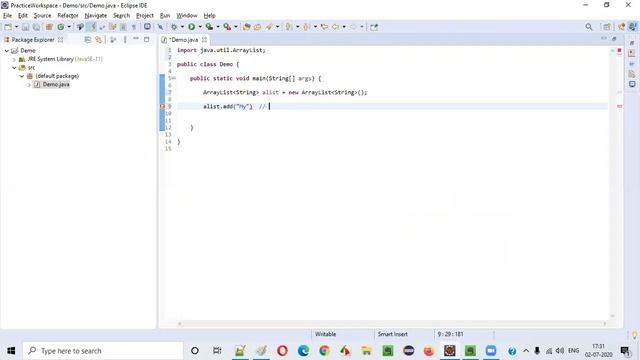640x360 pixels.
Task: Select the Demo.java editor tab
Action: click(x=183, y=40)
